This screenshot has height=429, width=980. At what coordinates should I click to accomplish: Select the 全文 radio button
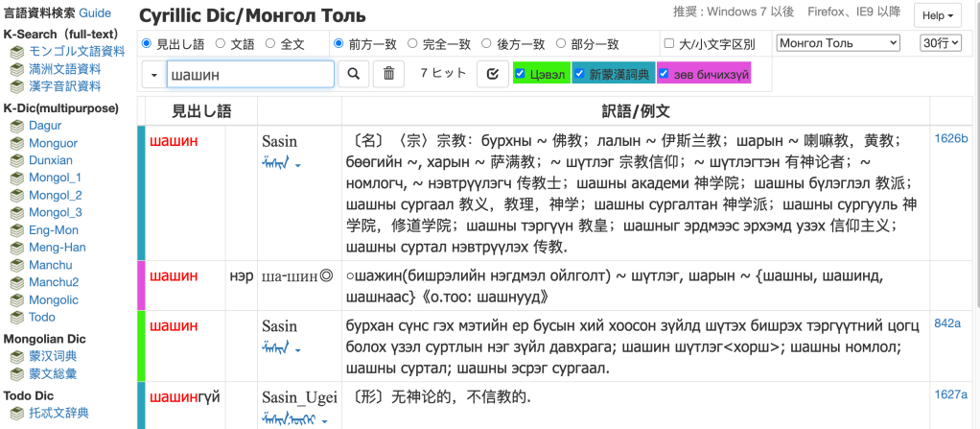pos(270,43)
